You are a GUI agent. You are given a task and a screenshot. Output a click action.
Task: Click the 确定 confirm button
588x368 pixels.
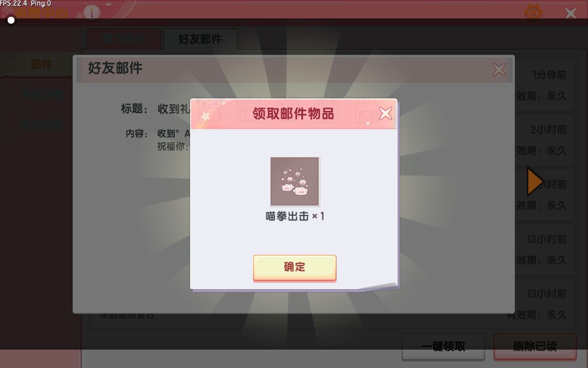pyautogui.click(x=294, y=267)
